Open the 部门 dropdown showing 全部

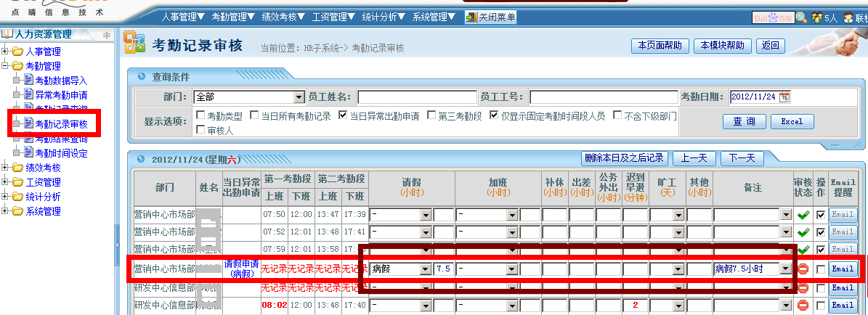click(x=299, y=97)
